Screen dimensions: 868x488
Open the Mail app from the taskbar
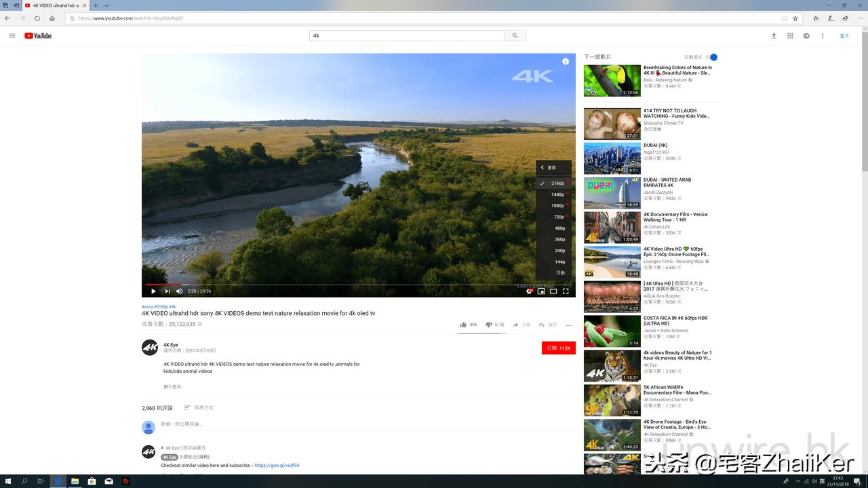[x=108, y=481]
